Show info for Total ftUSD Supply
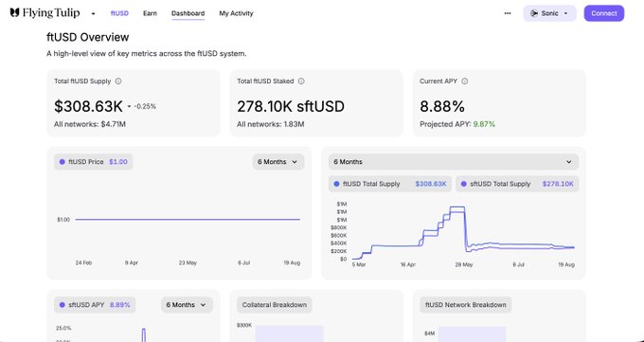644x342 pixels. coord(118,81)
